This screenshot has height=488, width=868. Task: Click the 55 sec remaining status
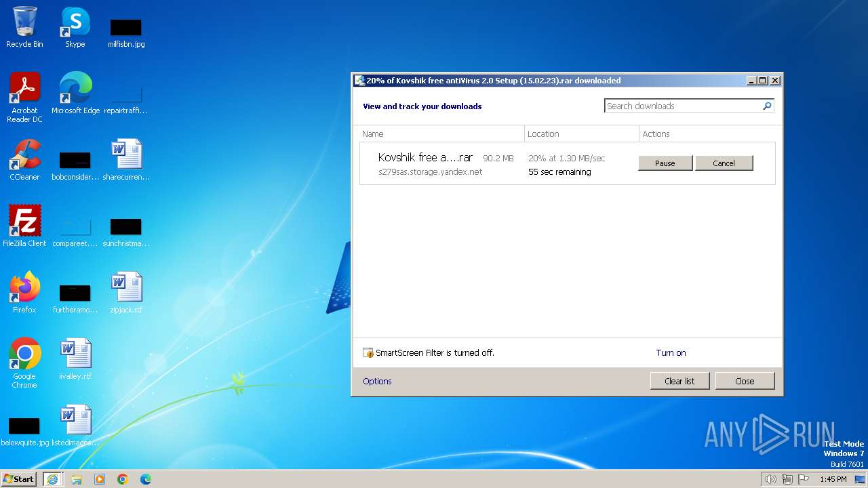click(559, 171)
